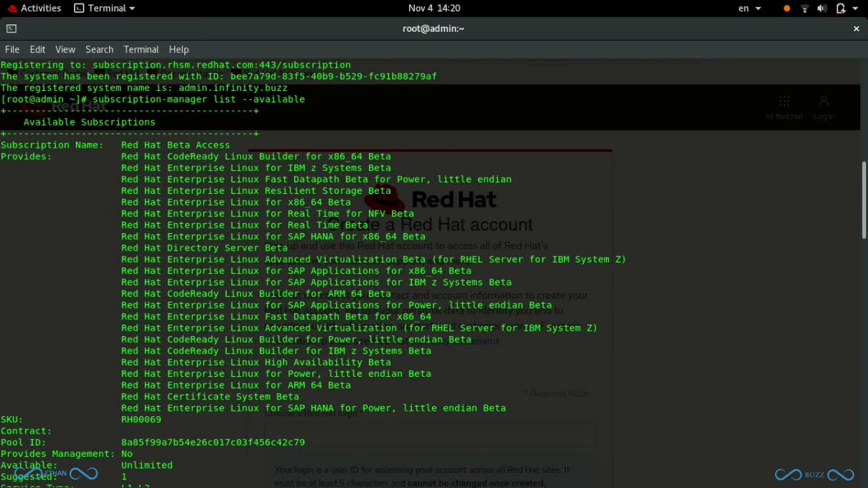This screenshot has height=488, width=868.
Task: Click the 'Provides Management:' label
Action: (58, 453)
